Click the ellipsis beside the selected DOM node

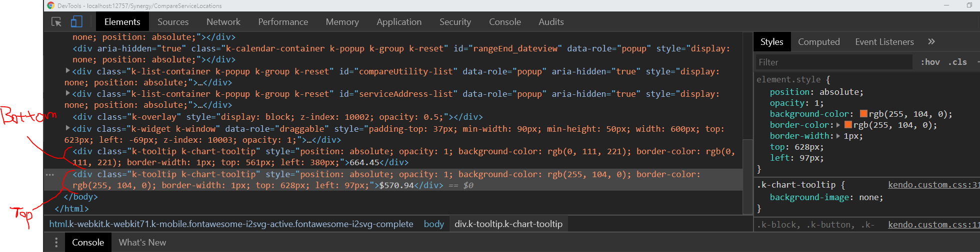point(49,175)
